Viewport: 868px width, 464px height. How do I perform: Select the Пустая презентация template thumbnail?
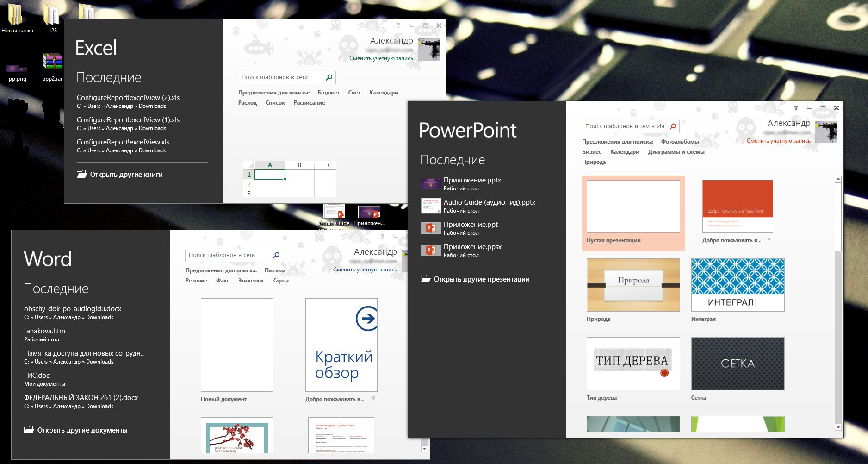(x=633, y=207)
